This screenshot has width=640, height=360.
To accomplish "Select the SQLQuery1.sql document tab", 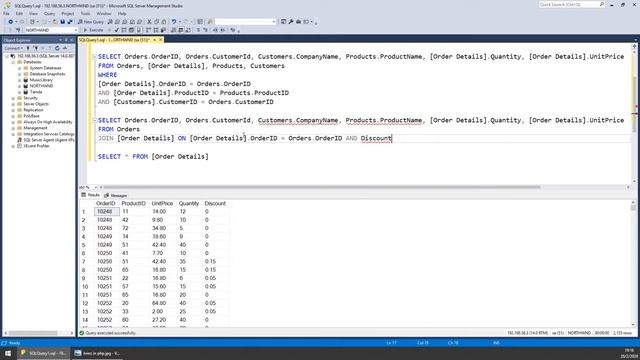I will tap(114, 40).
